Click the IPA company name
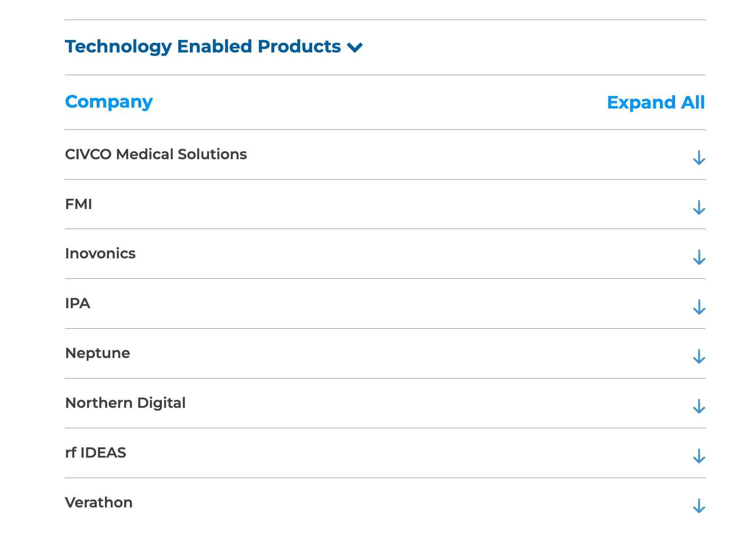This screenshot has height=555, width=756. tap(78, 303)
